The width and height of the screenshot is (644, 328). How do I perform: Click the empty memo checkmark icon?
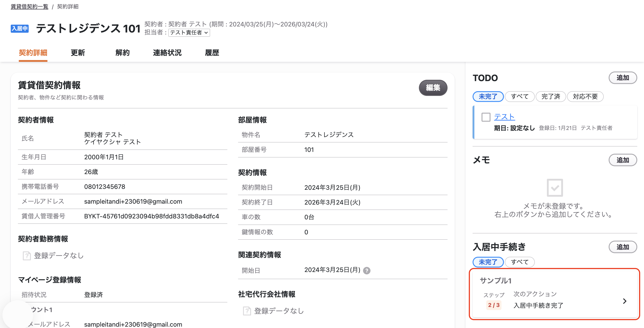[x=555, y=188]
